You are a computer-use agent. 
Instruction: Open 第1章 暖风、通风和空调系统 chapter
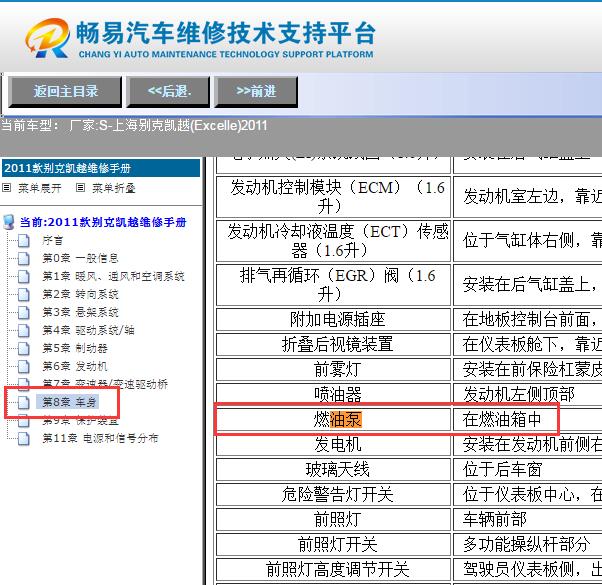click(113, 276)
